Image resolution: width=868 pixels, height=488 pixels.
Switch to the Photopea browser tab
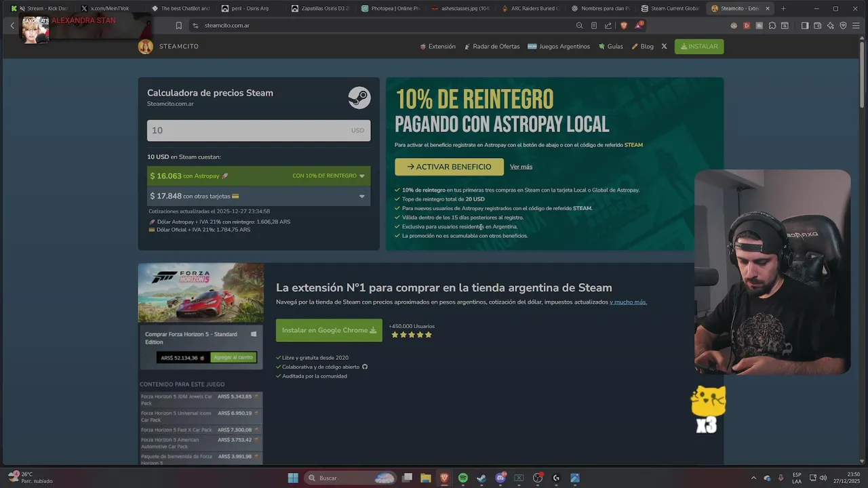tap(391, 8)
